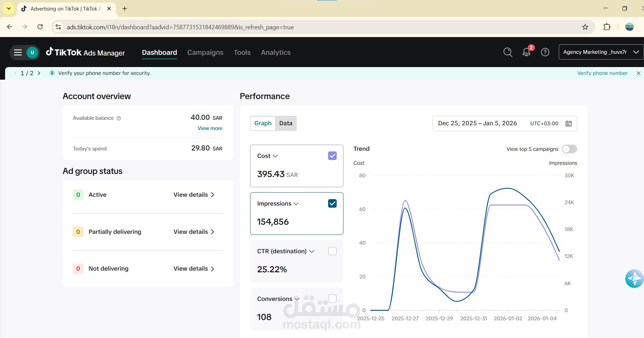Click the Not delivering count badge
This screenshot has width=644, height=338.
pos(78,269)
